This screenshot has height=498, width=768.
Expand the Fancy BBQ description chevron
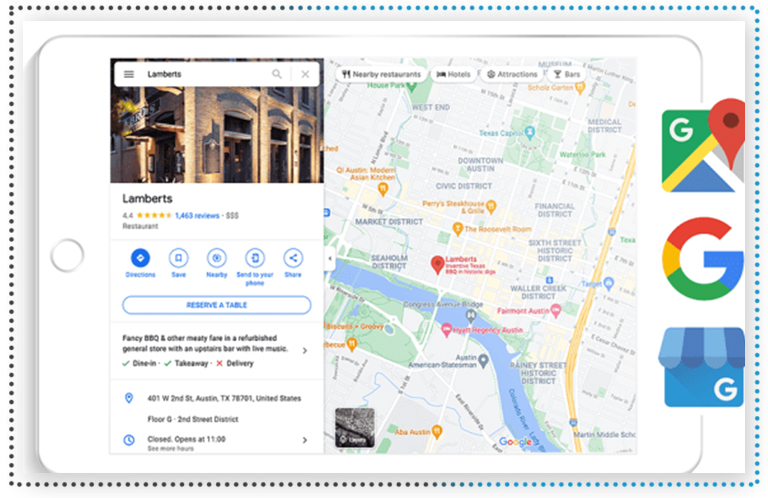pos(305,351)
